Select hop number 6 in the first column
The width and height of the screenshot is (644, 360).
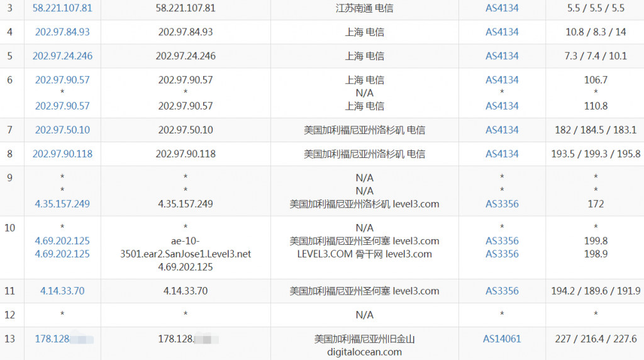10,80
